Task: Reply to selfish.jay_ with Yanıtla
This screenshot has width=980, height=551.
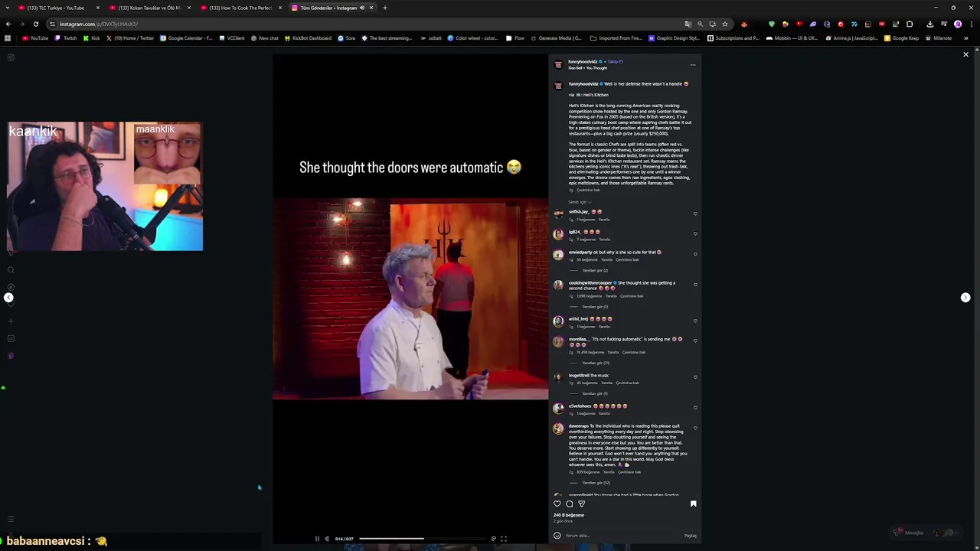Action: [604, 220]
